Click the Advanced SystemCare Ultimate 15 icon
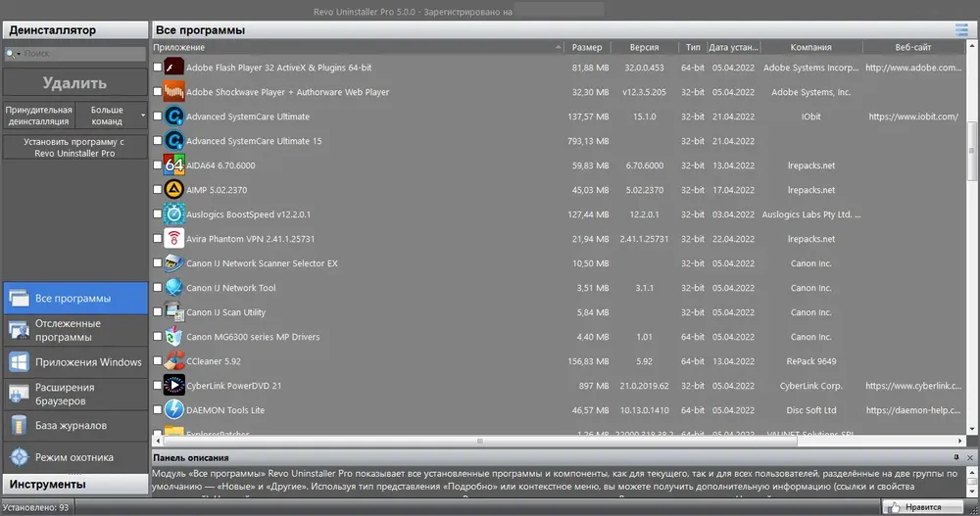Screen dimensions: 980x516 click(x=173, y=141)
